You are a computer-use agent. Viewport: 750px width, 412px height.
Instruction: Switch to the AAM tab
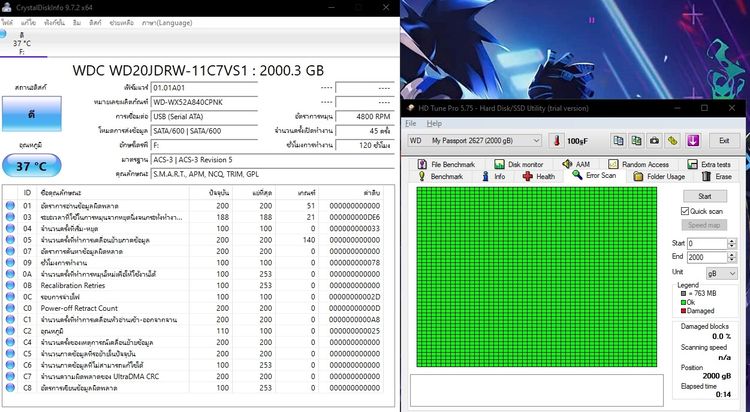click(576, 164)
